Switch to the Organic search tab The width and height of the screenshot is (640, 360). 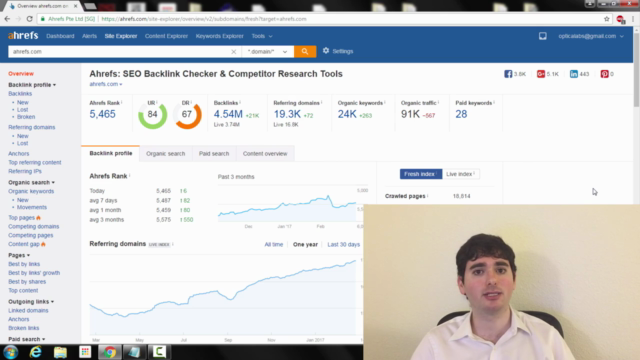(166, 153)
